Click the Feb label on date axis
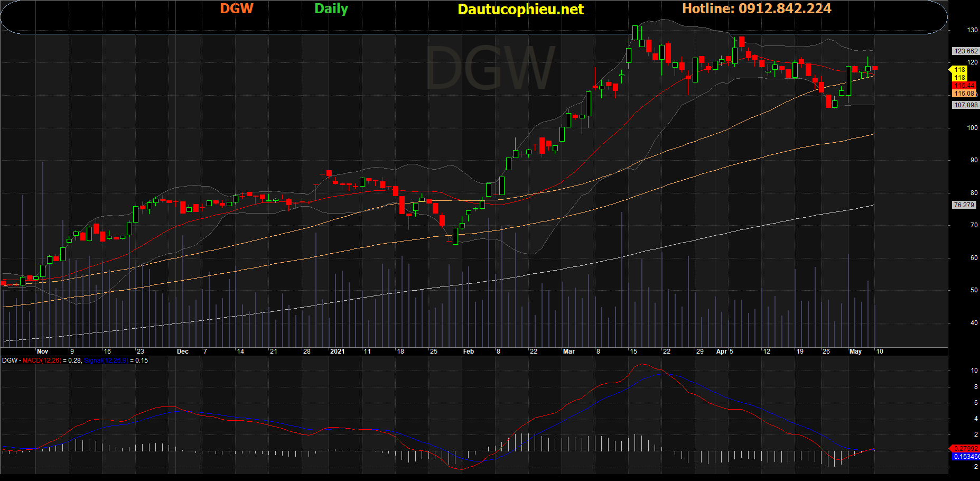This screenshot has width=980, height=481. [x=469, y=351]
